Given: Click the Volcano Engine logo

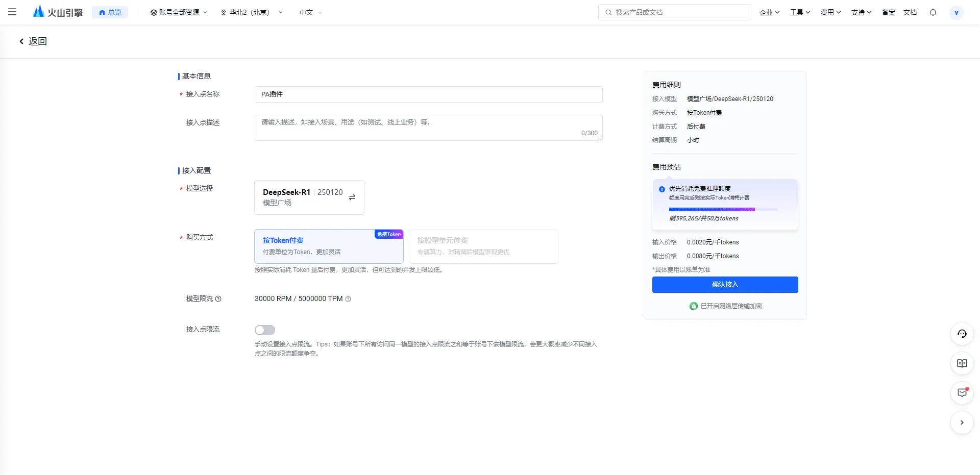Looking at the screenshot, I should pyautogui.click(x=58, y=12).
